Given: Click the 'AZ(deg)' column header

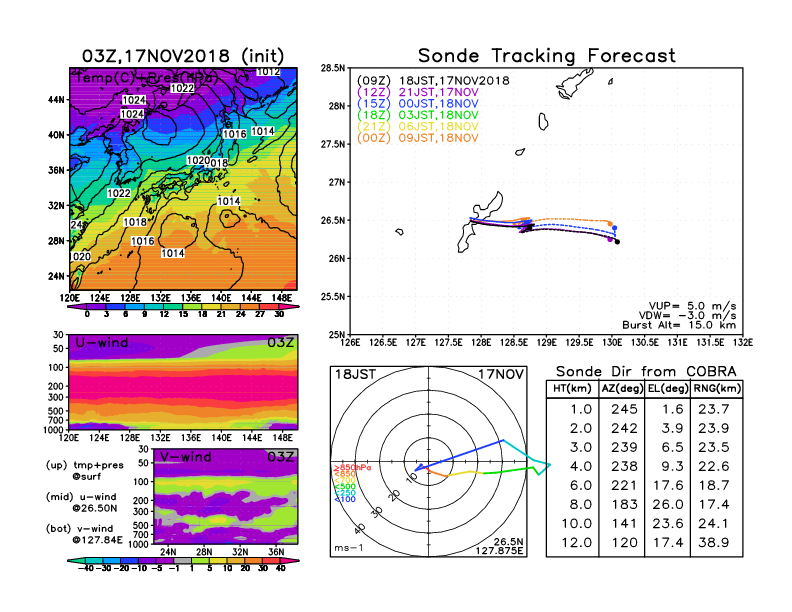Looking at the screenshot, I should (x=622, y=389).
